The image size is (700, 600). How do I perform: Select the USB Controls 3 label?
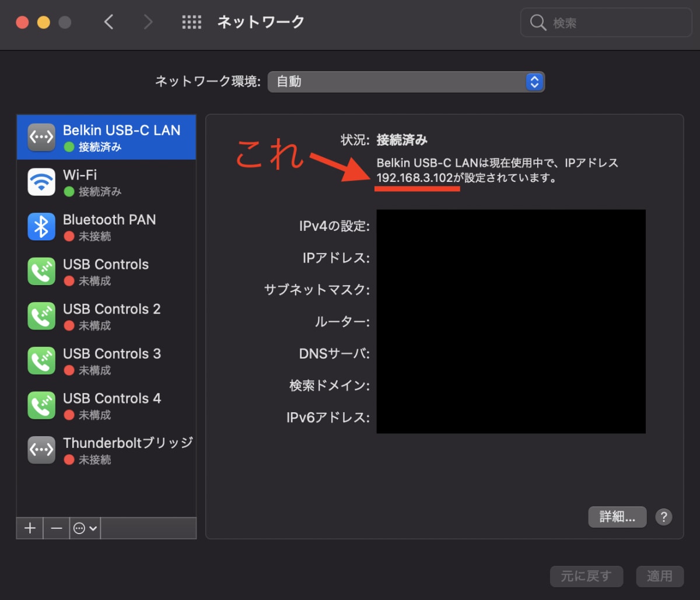point(112,354)
